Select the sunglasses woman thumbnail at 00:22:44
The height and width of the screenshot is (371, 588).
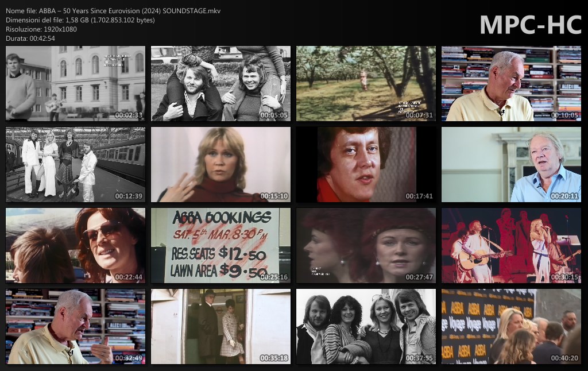[x=75, y=245]
